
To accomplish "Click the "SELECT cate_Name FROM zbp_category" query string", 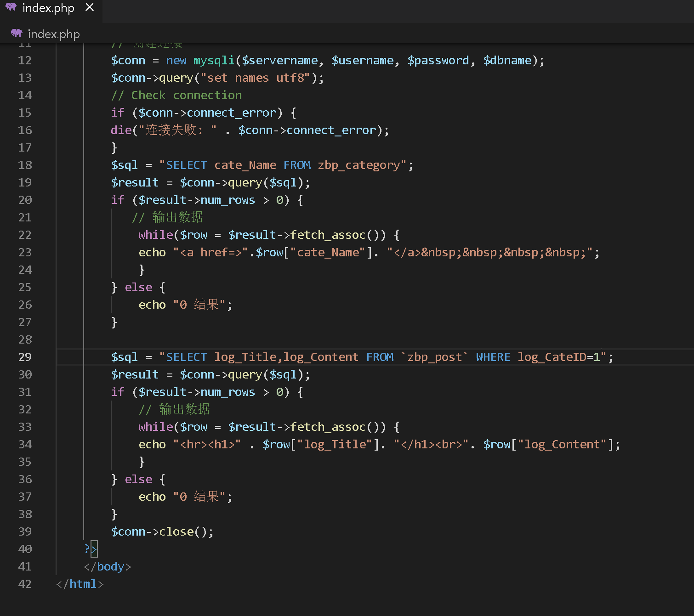I will [x=283, y=165].
